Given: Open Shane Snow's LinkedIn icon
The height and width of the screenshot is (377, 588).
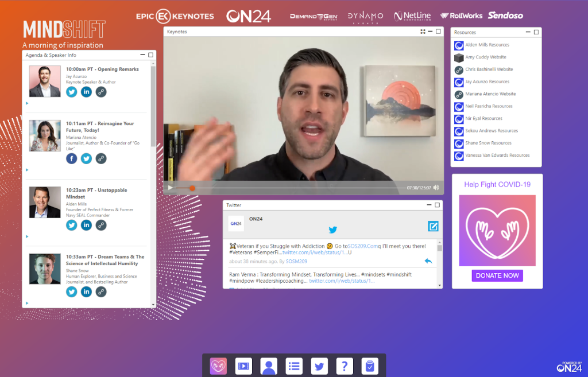Looking at the screenshot, I should point(86,292).
